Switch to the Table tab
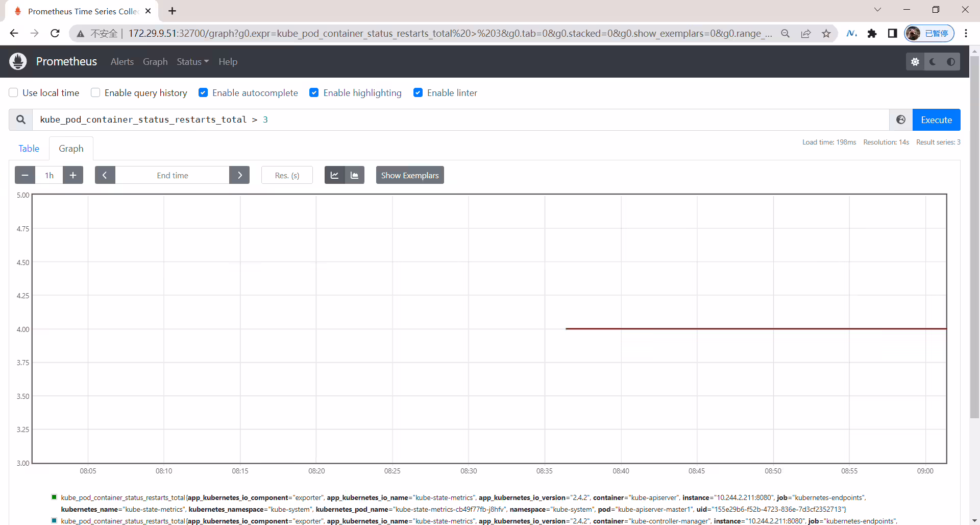Image resolution: width=980 pixels, height=525 pixels. (x=29, y=149)
